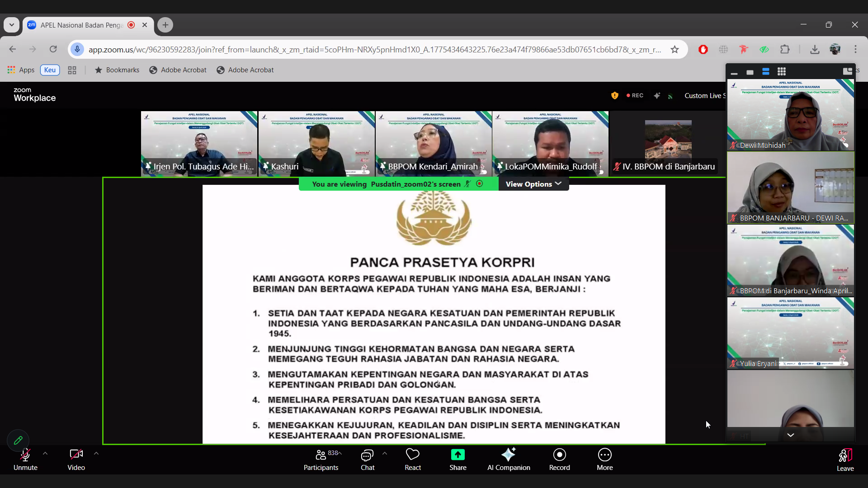Expand video options arrow beside Video
This screenshot has height=488, width=868.
[x=96, y=453]
